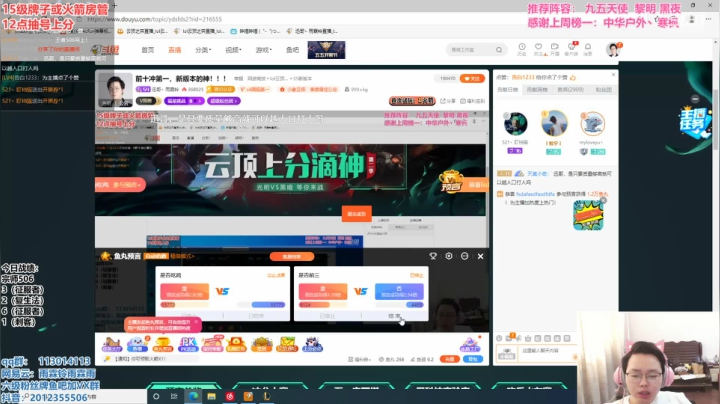Open the 鱼吧 nav item
This screenshot has width=720, height=404.
[292, 50]
